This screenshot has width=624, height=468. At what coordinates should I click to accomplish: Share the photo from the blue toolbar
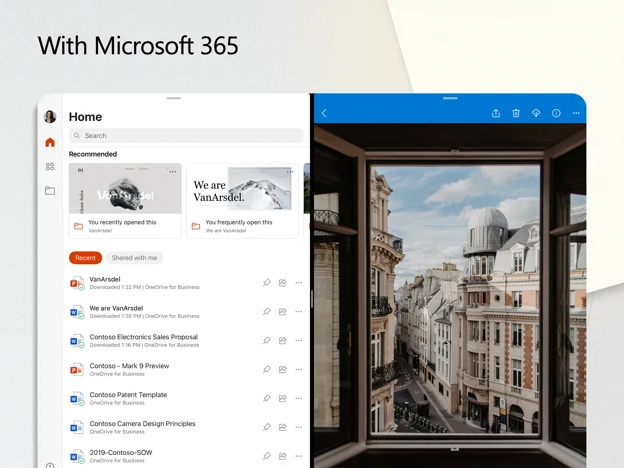pyautogui.click(x=495, y=113)
